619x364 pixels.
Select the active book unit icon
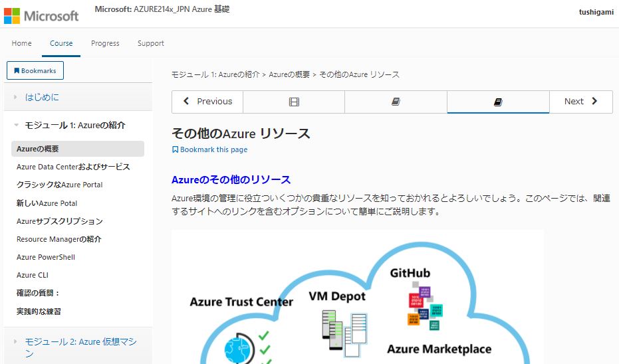point(498,102)
